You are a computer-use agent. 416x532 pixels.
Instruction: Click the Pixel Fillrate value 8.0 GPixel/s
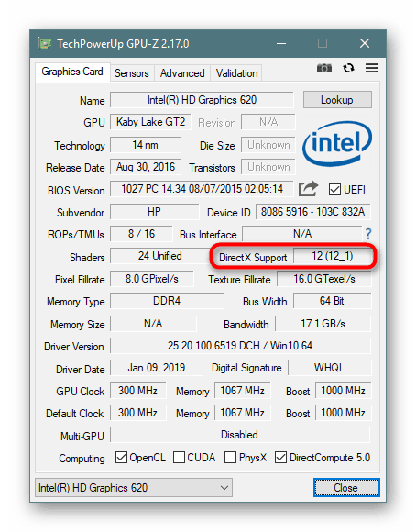click(152, 279)
